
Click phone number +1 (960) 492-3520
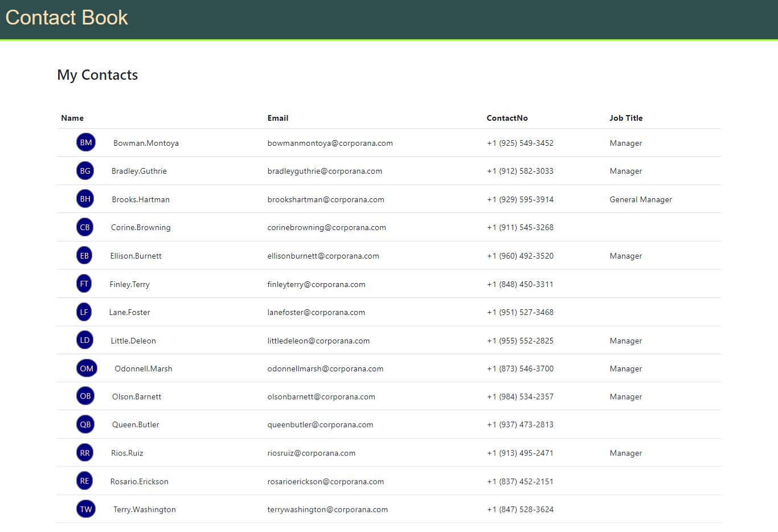click(x=520, y=256)
